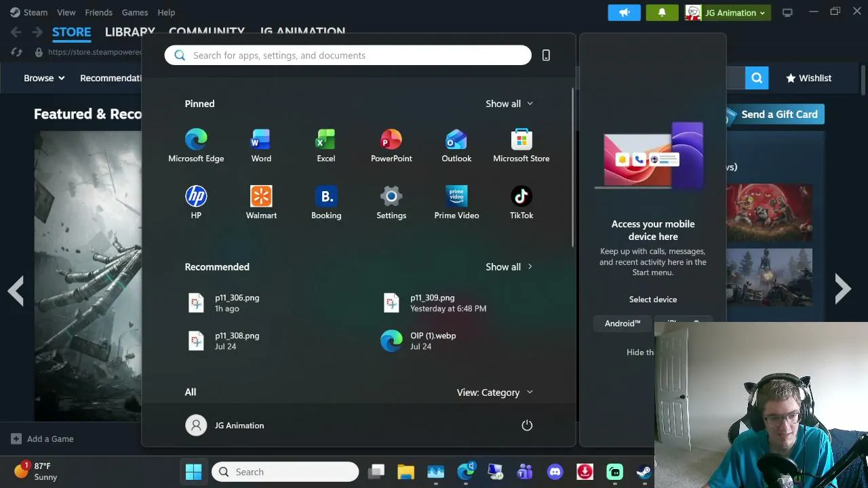Viewport: 868px width, 488px height.
Task: Click the Steam store URL address
Action: click(x=95, y=52)
